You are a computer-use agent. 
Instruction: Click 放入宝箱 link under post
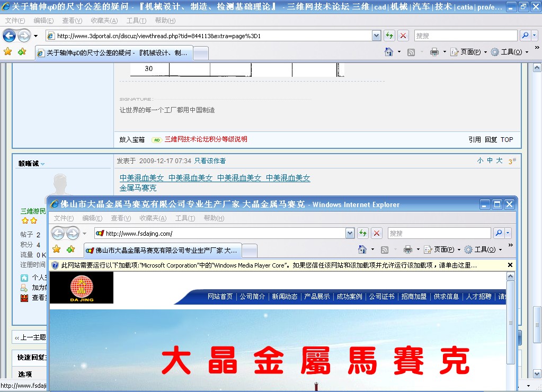click(x=132, y=140)
